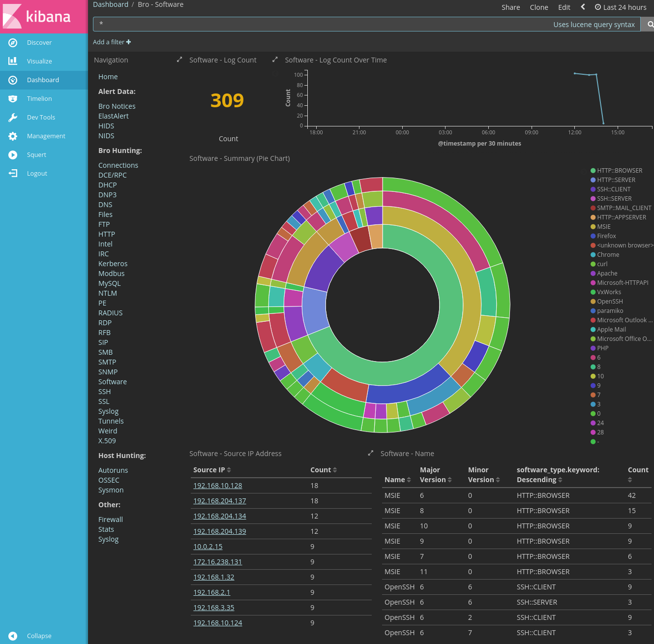654x644 pixels.
Task: Open the Management gear icon
Action: [x=13, y=136]
